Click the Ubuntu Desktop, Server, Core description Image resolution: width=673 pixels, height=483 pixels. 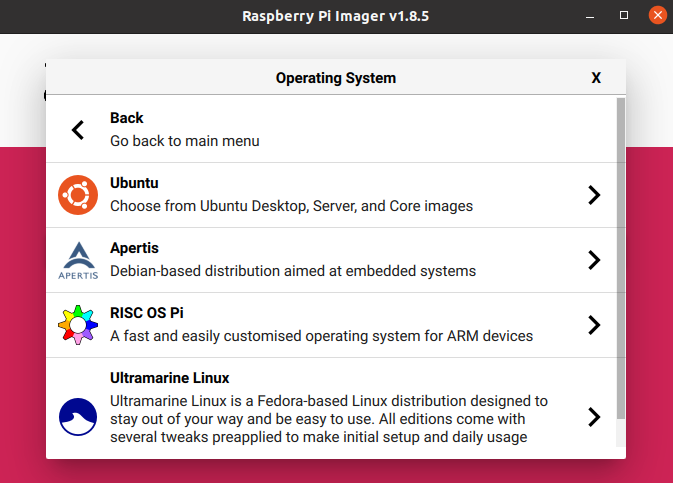pos(291,206)
